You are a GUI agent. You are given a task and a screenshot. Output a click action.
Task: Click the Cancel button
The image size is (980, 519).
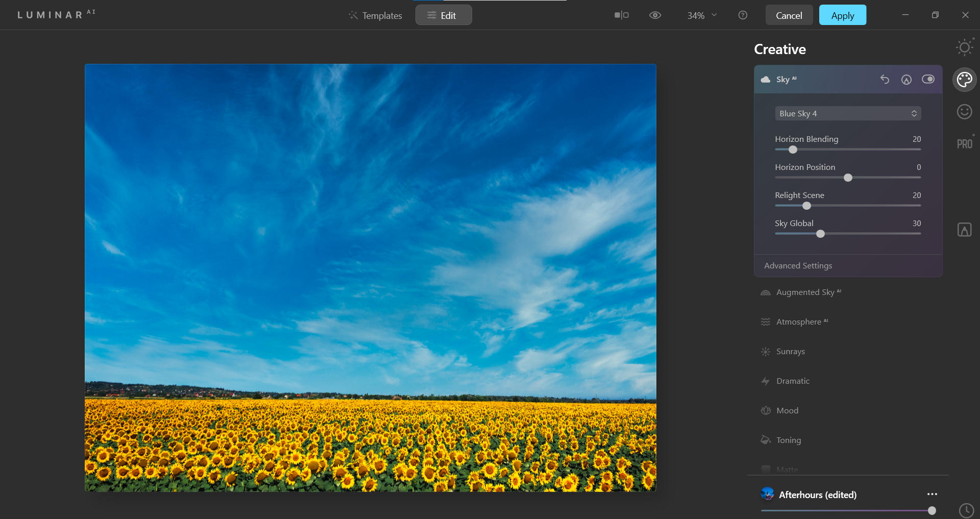789,15
